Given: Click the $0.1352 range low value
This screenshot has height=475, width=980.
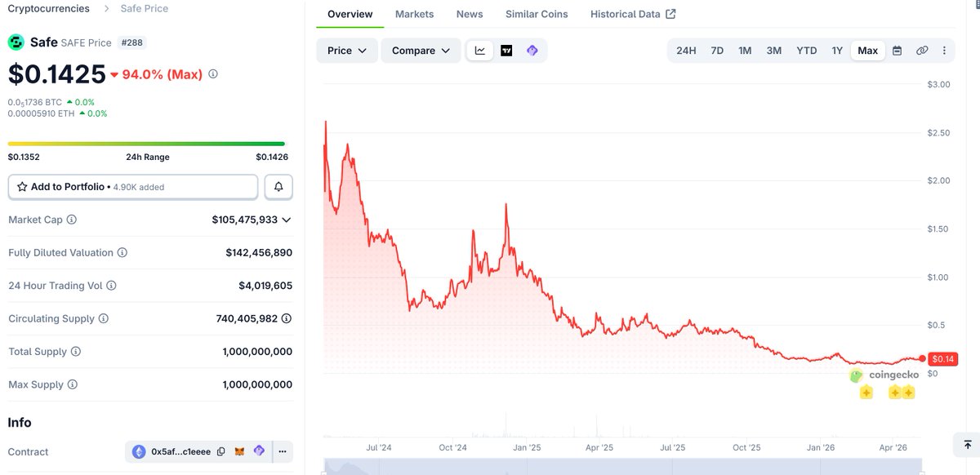Looking at the screenshot, I should coord(24,157).
